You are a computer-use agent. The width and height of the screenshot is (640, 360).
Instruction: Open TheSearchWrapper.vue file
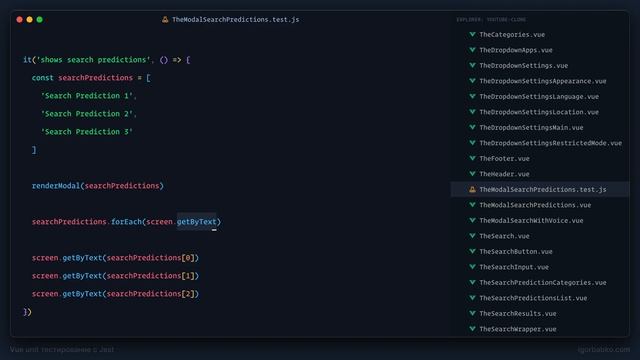pos(518,329)
